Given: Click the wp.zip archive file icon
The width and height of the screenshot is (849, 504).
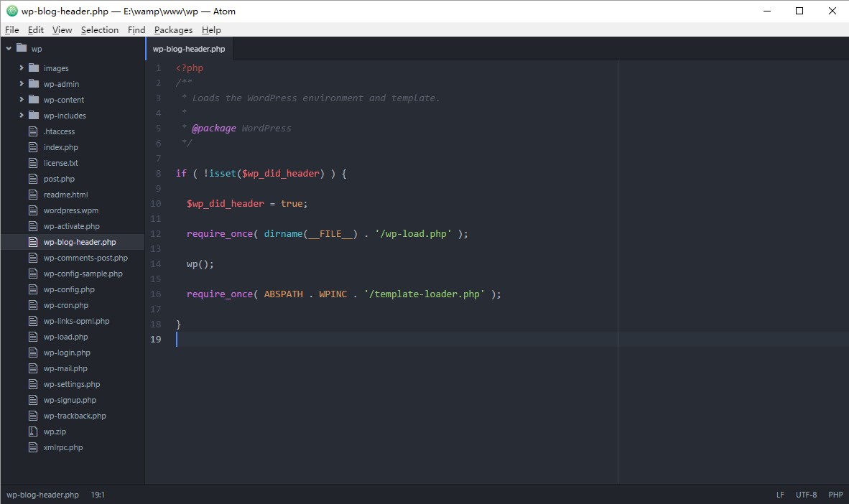Looking at the screenshot, I should pyautogui.click(x=32, y=431).
